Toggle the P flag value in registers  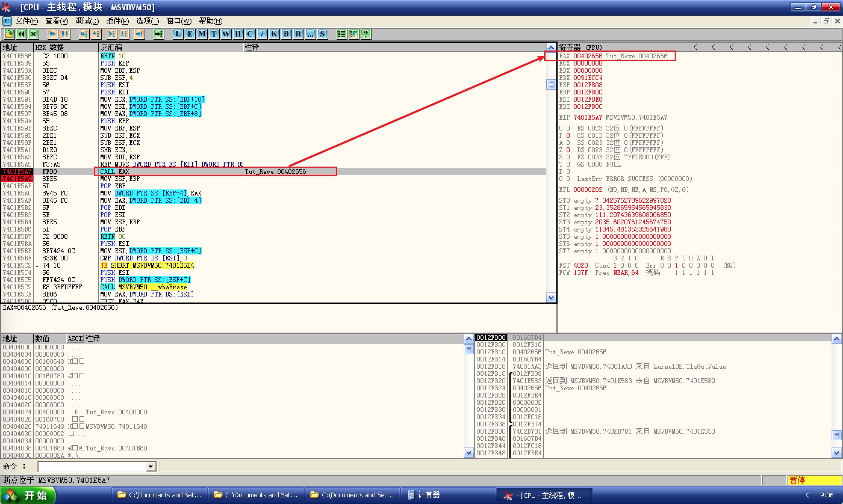[x=568, y=136]
